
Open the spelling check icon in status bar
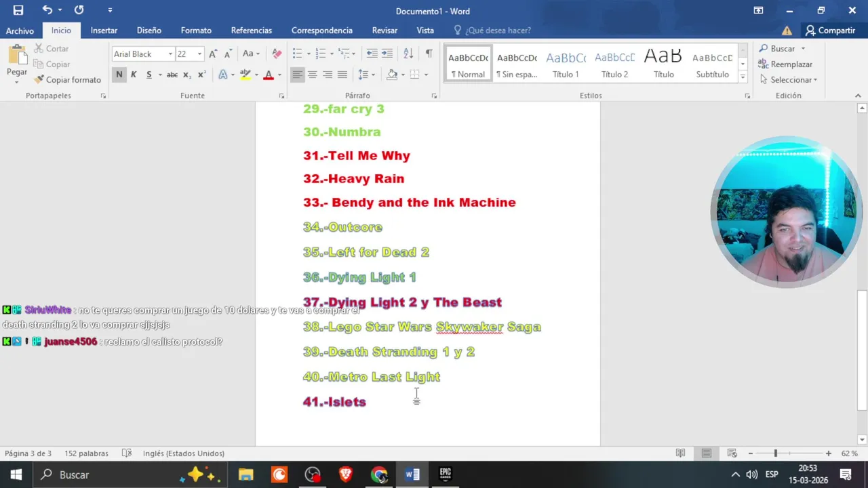point(126,453)
